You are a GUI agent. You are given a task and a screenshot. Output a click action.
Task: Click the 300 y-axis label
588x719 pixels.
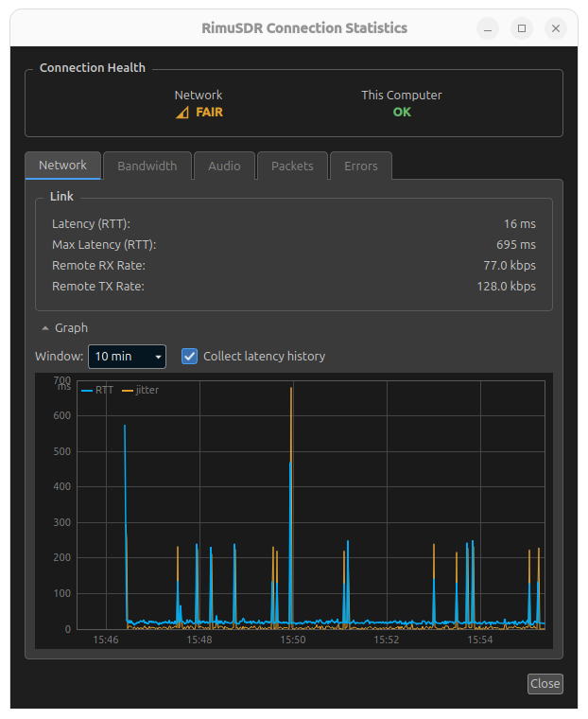(61, 522)
